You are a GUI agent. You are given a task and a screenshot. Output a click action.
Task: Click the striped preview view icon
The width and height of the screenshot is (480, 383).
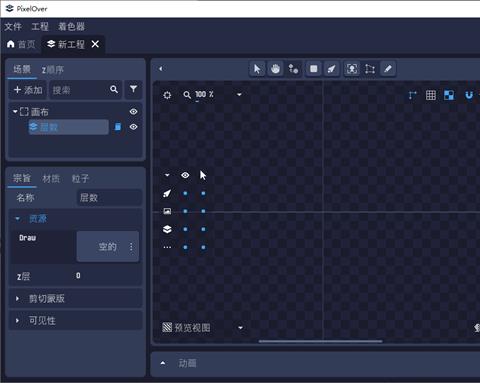click(x=167, y=327)
